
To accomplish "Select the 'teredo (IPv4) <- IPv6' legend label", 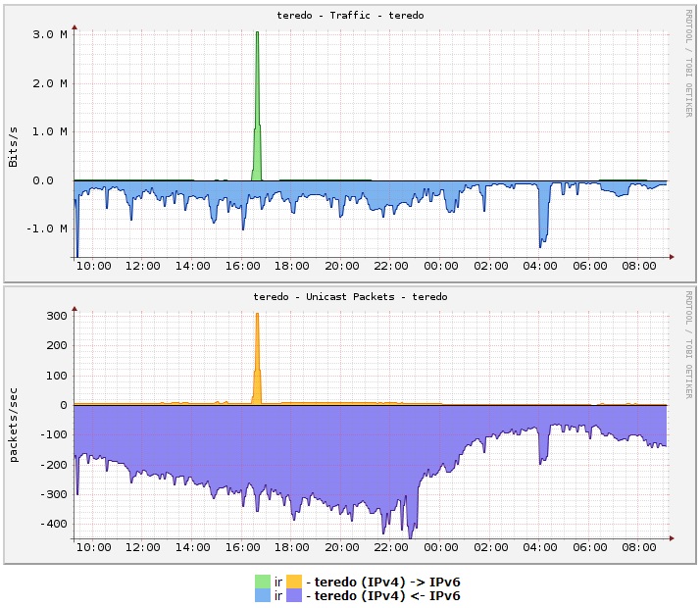I will 387,596.
